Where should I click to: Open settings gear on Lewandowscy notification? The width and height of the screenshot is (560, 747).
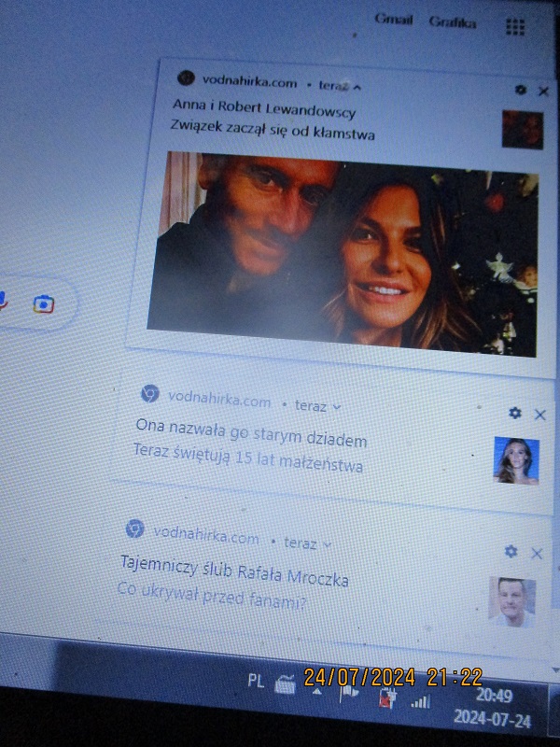(521, 90)
